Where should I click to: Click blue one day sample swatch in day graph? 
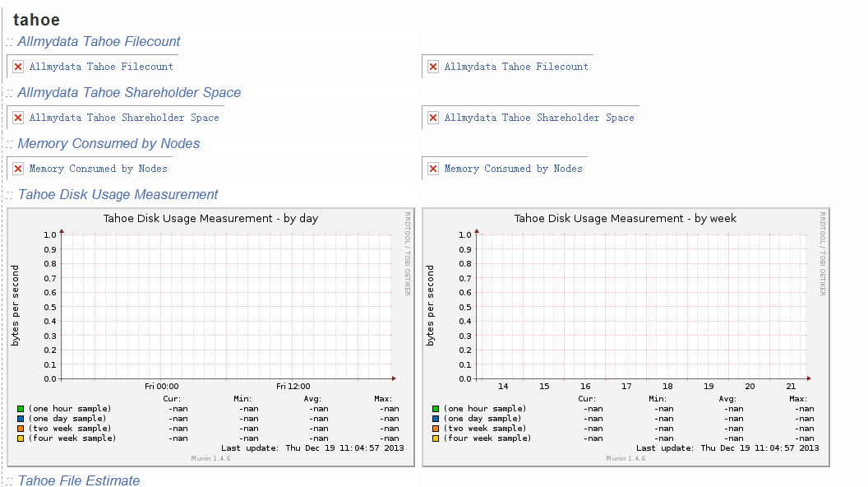click(21, 419)
